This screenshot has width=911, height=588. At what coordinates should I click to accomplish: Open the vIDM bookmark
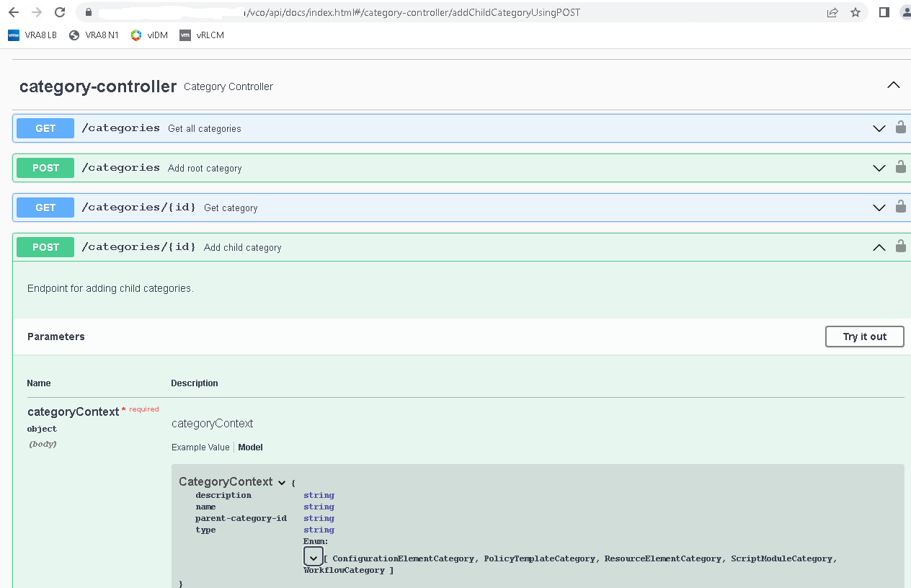click(x=148, y=35)
